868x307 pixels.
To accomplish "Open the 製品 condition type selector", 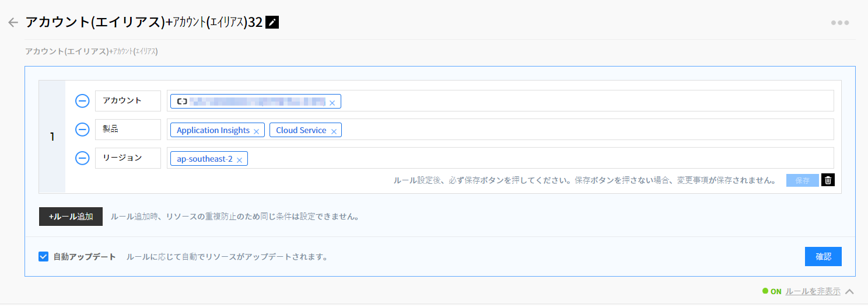I will click(x=128, y=130).
